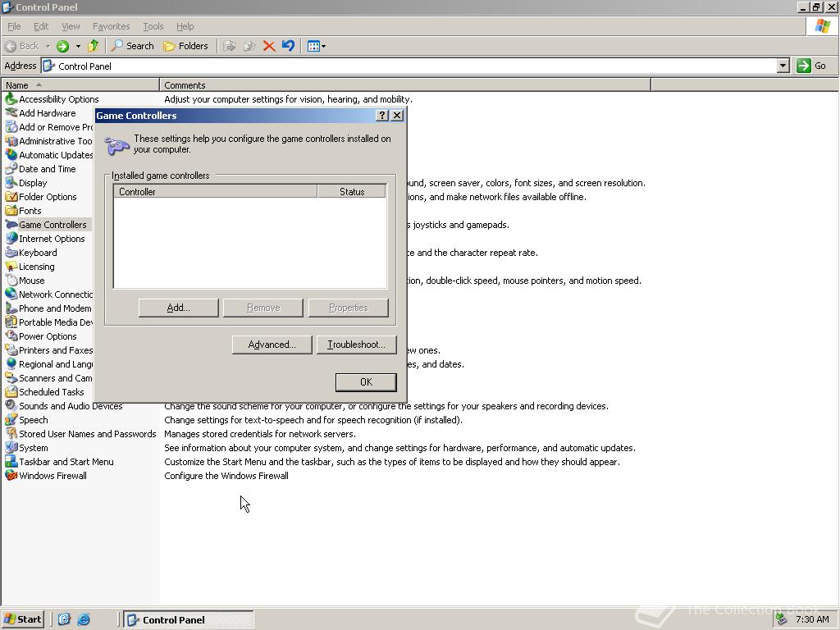Open the Tools menu
This screenshot has width=840, height=630.
tap(153, 26)
